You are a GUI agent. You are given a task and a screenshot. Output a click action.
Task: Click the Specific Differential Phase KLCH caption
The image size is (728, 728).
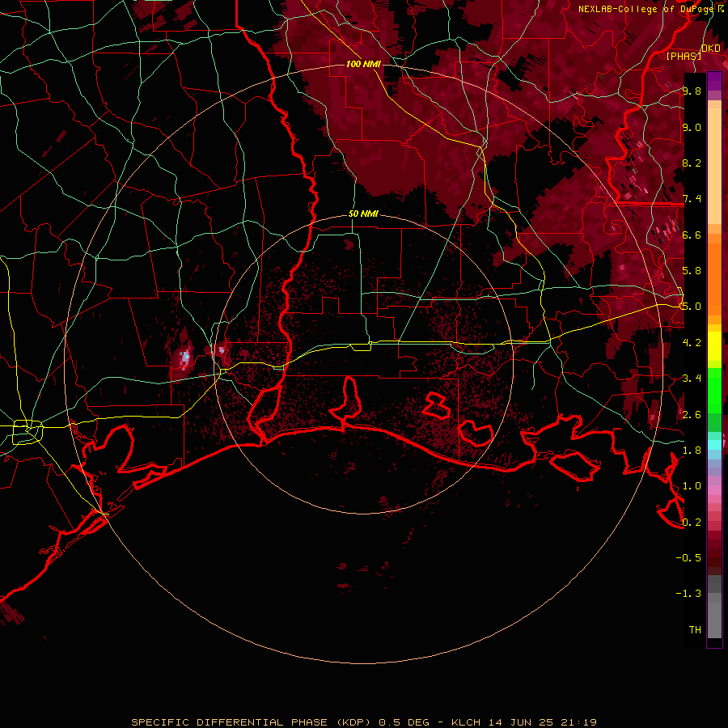[x=363, y=722]
